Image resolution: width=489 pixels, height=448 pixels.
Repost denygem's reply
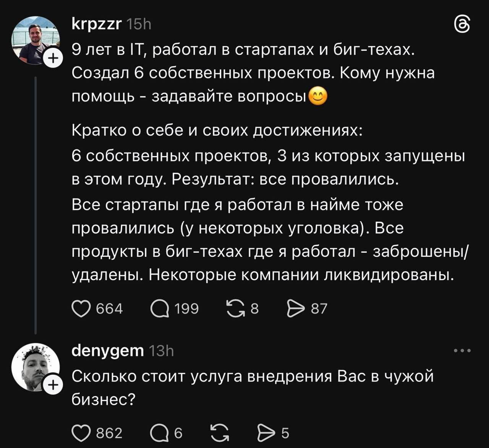coord(219,433)
